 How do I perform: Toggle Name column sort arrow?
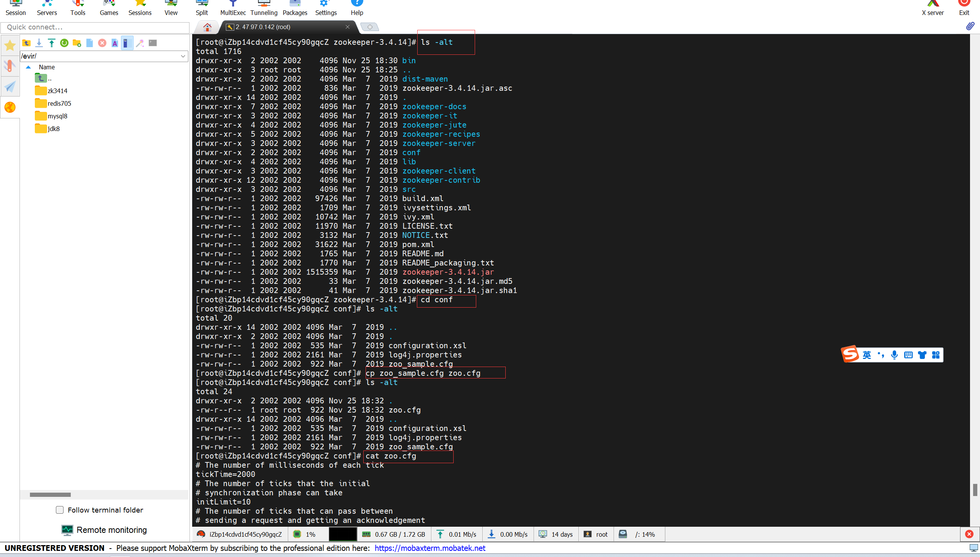point(28,67)
